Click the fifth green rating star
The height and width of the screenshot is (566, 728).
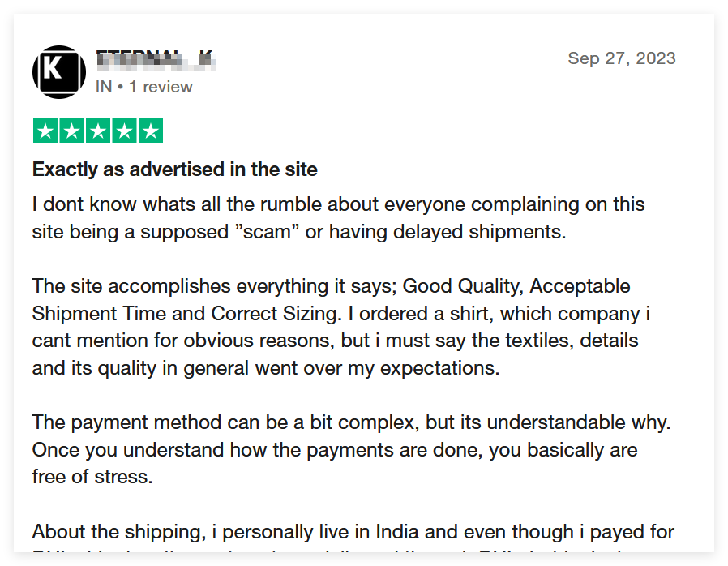151,131
